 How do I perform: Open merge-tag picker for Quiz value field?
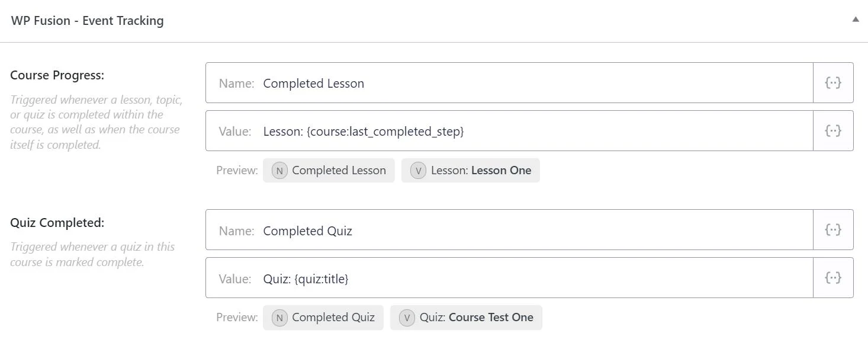[833, 278]
